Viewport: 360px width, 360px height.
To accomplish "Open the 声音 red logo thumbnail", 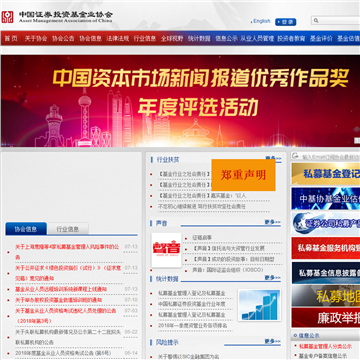I will tap(166, 250).
